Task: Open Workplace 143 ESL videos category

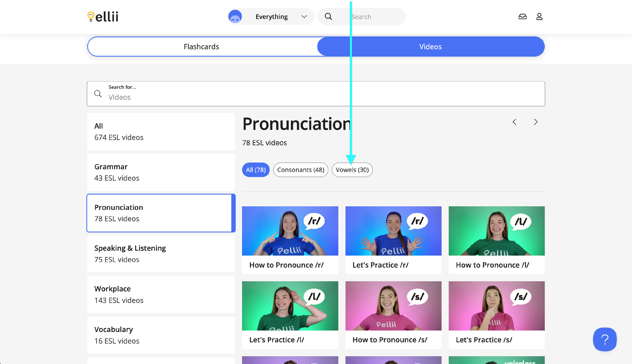Action: (x=161, y=294)
